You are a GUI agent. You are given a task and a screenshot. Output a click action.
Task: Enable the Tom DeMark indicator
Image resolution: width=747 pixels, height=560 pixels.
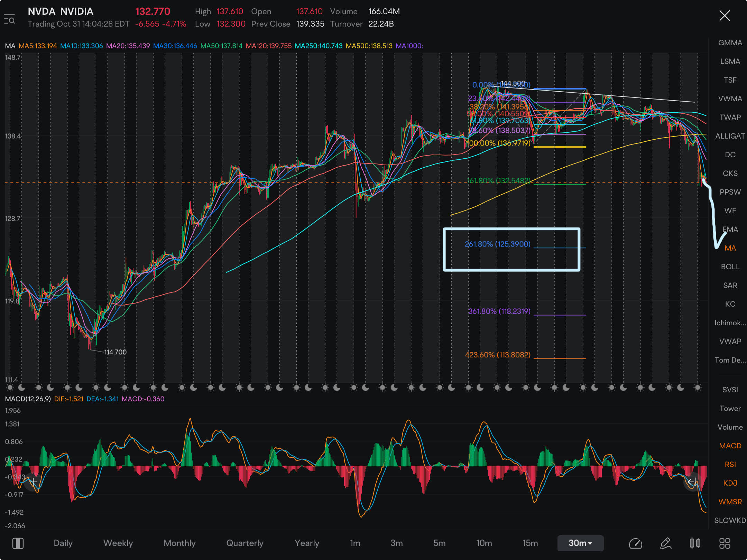pyautogui.click(x=730, y=360)
